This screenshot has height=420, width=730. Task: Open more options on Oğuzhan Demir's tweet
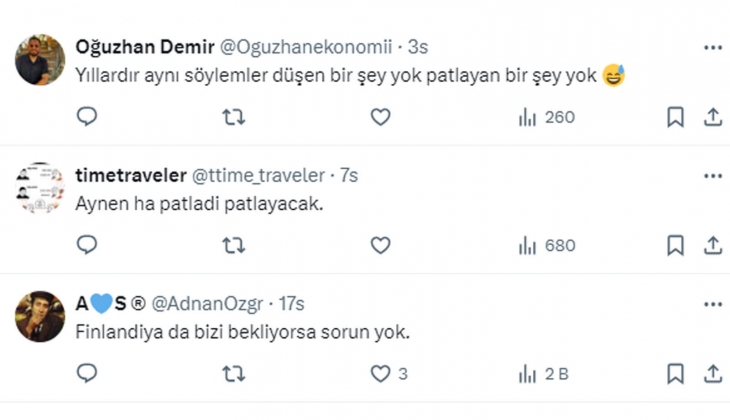coord(712,47)
